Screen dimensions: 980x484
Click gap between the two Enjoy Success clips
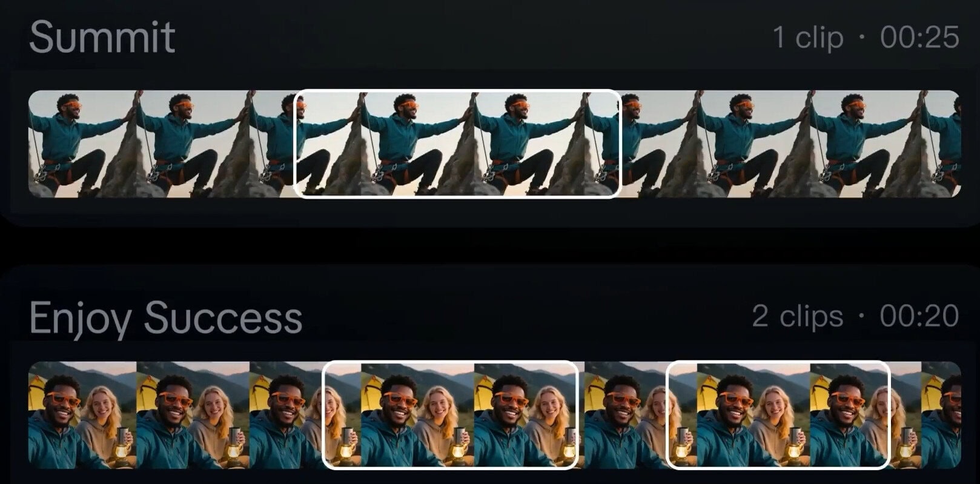click(x=623, y=415)
